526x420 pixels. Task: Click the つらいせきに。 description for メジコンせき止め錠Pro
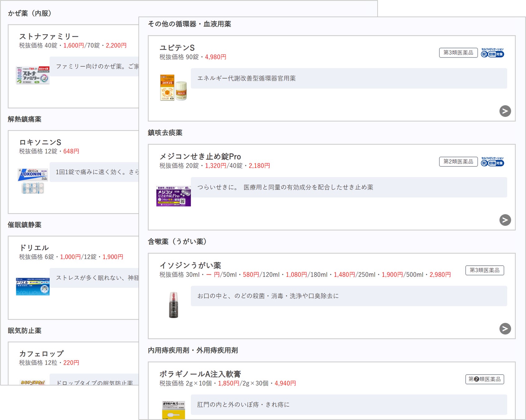285,187
